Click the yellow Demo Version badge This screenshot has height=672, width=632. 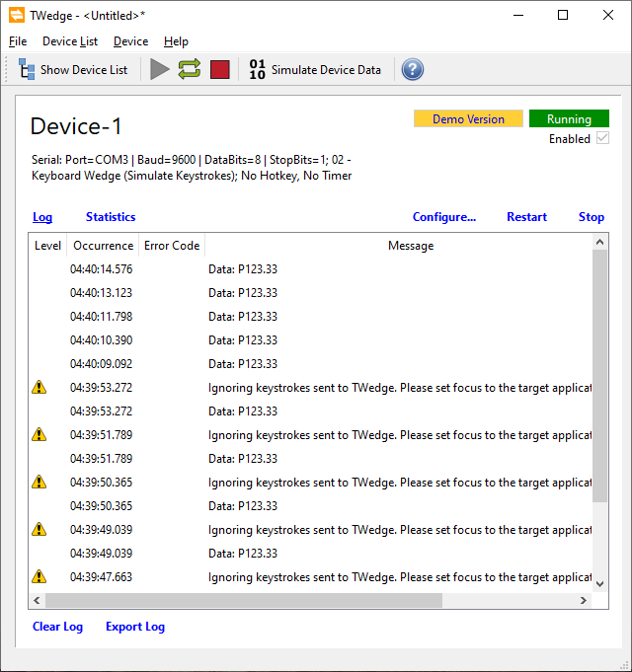pos(468,118)
